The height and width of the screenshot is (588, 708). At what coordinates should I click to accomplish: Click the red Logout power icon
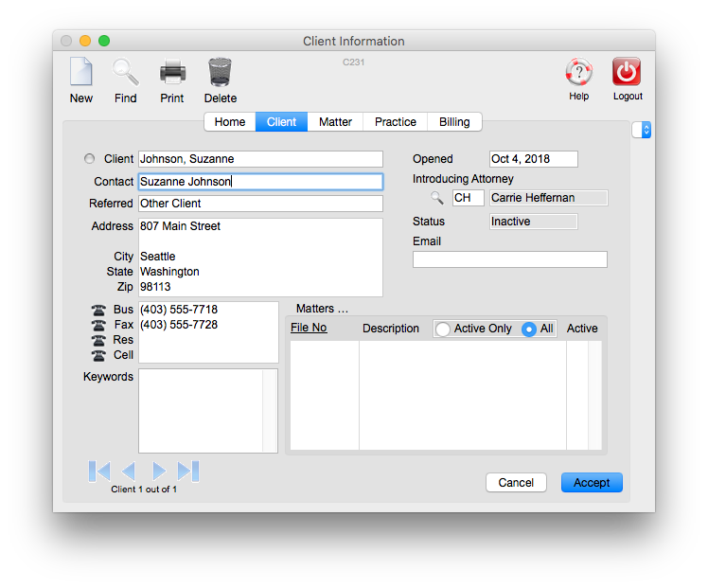627,73
